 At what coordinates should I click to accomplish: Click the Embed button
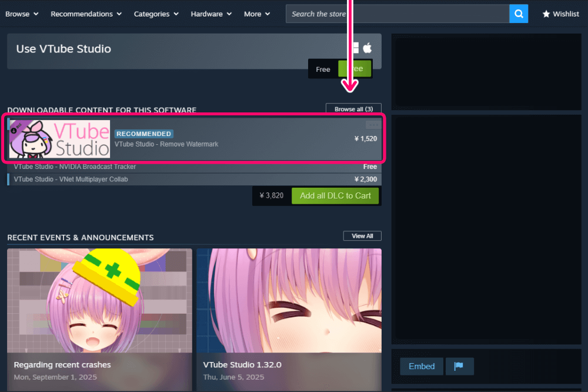pos(422,366)
